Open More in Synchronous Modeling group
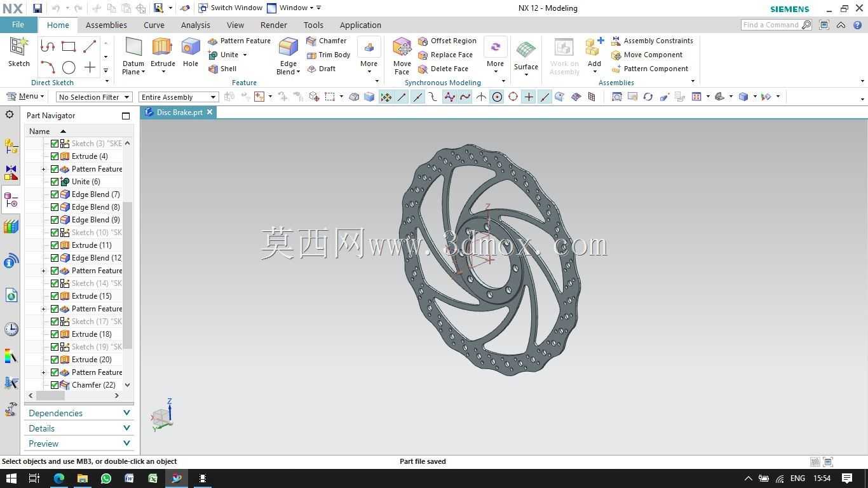The height and width of the screenshot is (488, 868). point(495,56)
